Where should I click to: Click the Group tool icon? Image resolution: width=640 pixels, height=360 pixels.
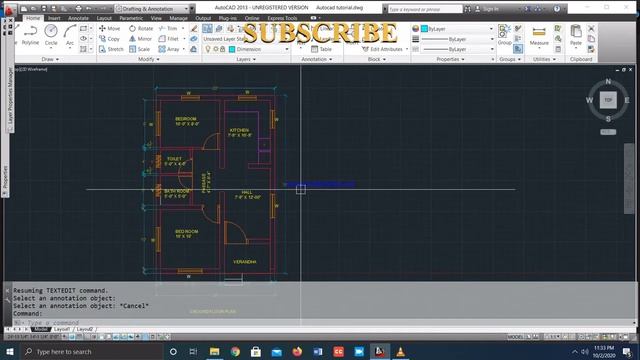point(504,34)
